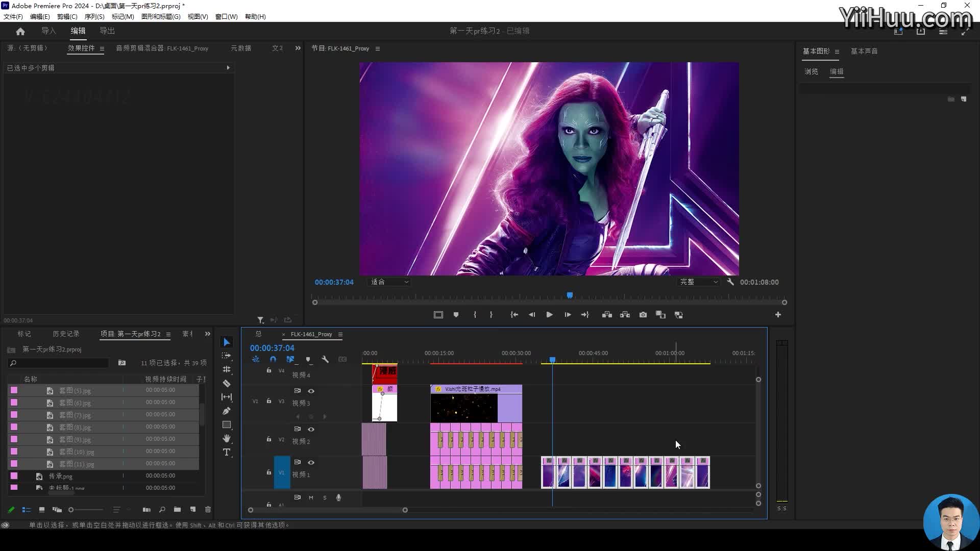Viewport: 980px width, 551px height.
Task: Open 文件(F) menu
Action: 13,16
